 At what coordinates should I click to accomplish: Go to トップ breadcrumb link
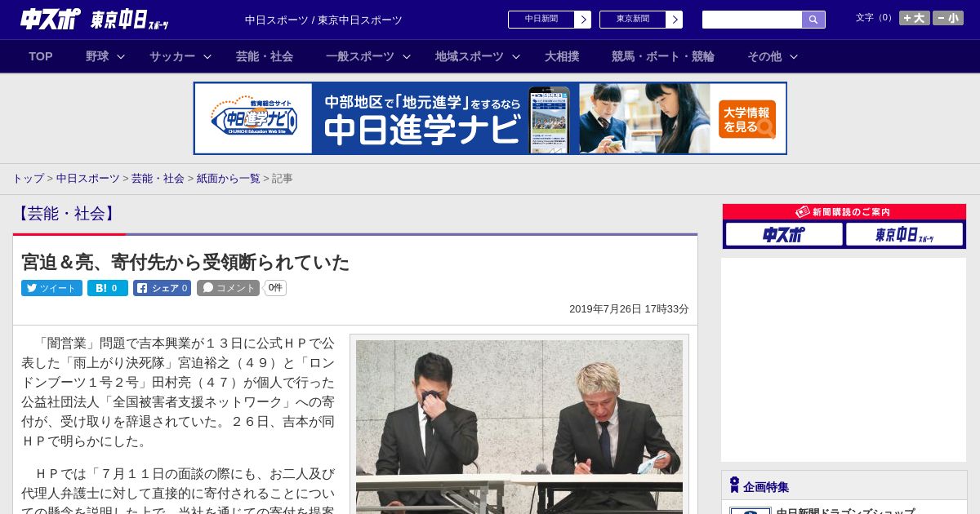click(28, 179)
